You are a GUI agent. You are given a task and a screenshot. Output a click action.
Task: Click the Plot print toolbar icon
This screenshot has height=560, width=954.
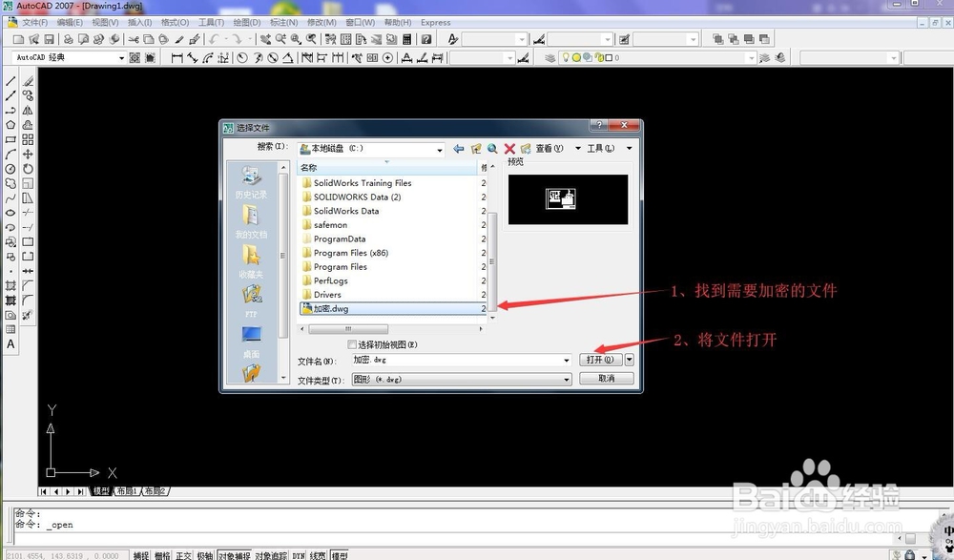coord(68,39)
